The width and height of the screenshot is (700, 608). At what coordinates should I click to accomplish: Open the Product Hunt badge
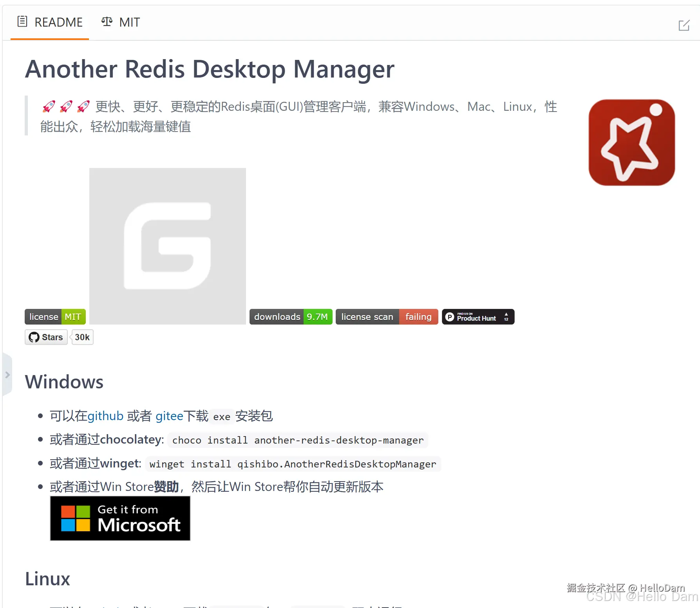(x=478, y=317)
